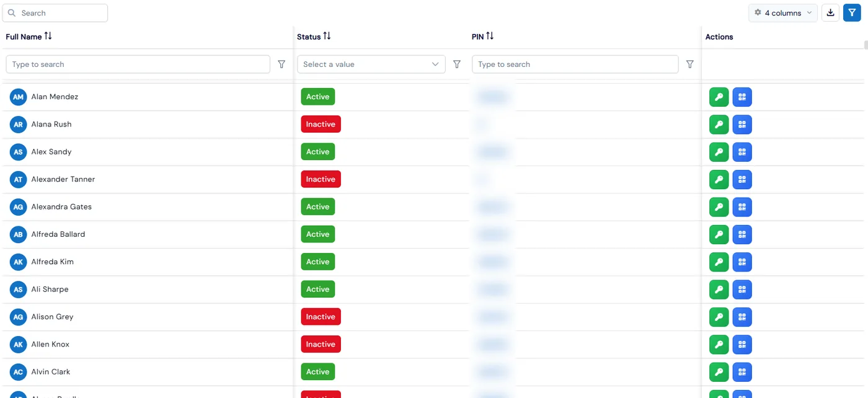Image resolution: width=868 pixels, height=398 pixels.
Task: Click the name Allen Knox
Action: point(50,345)
